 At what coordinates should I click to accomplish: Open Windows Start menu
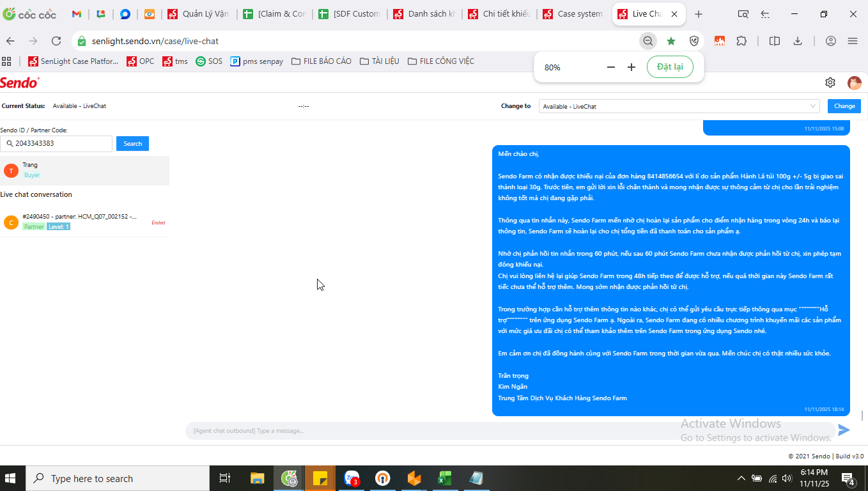10,478
